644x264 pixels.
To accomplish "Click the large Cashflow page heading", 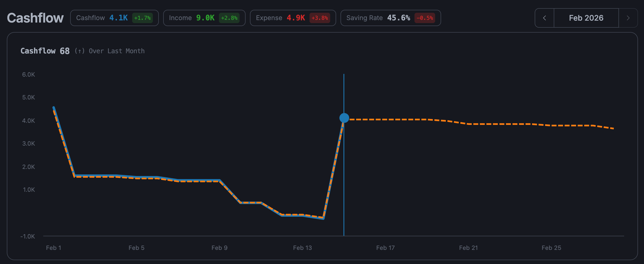I will click(x=35, y=18).
